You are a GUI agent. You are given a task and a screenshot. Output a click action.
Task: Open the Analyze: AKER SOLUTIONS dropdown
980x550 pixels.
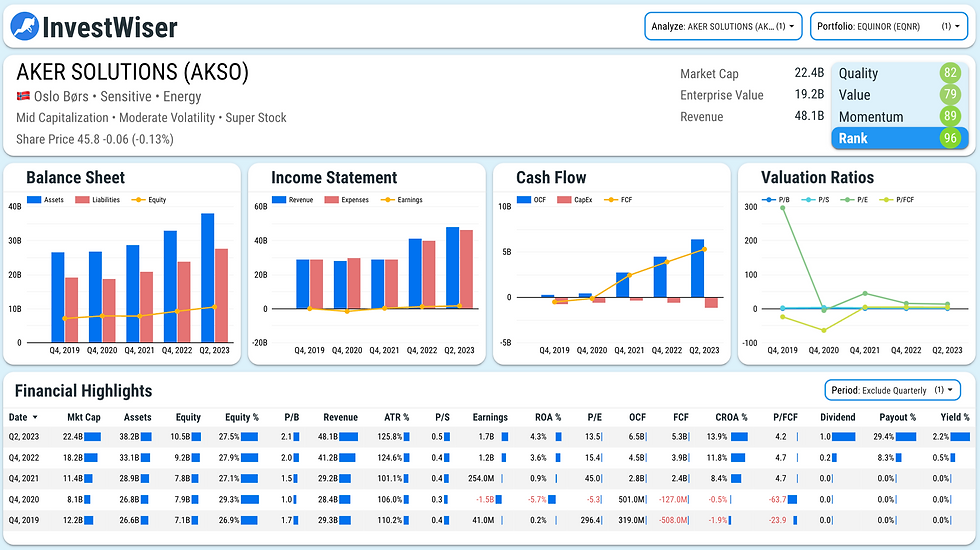pyautogui.click(x=723, y=26)
